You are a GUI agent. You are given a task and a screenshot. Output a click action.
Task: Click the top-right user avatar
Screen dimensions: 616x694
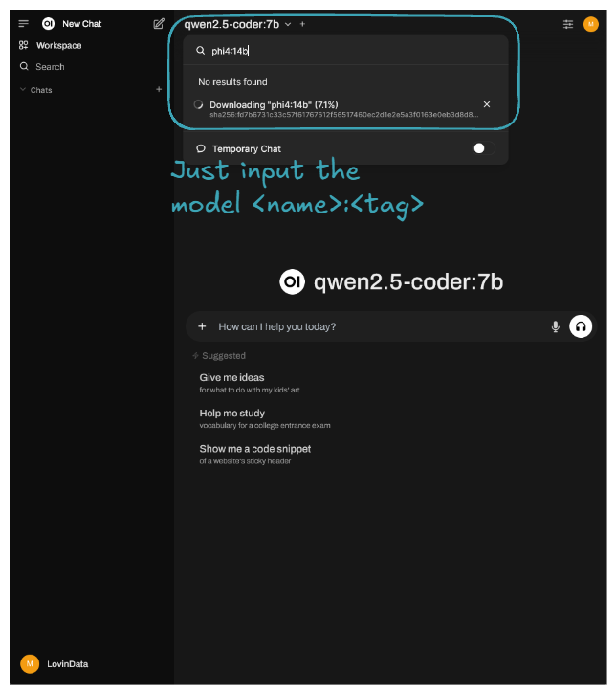tap(591, 24)
